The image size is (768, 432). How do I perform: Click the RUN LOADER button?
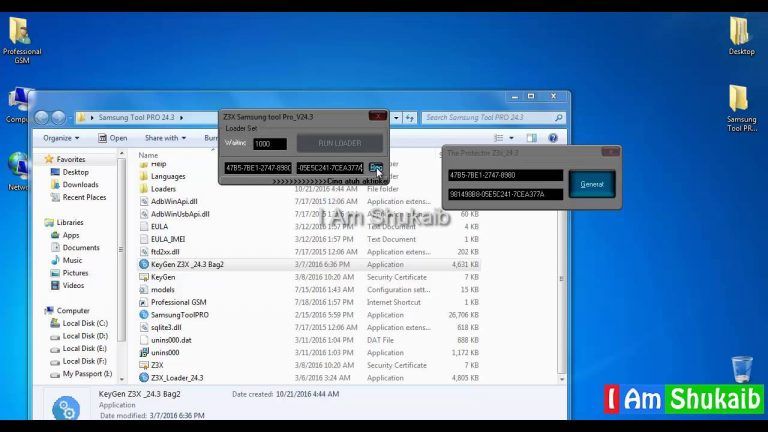339,143
